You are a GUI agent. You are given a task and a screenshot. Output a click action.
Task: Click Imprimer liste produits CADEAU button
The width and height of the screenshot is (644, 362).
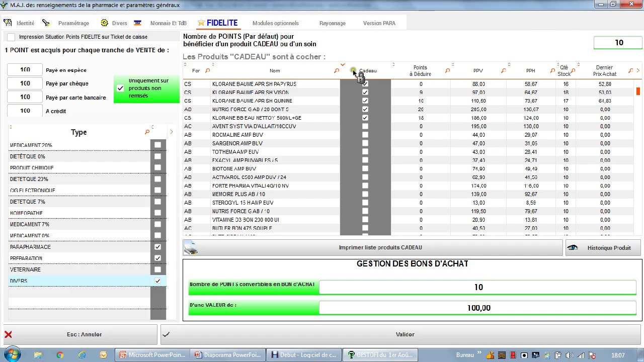pos(373,247)
